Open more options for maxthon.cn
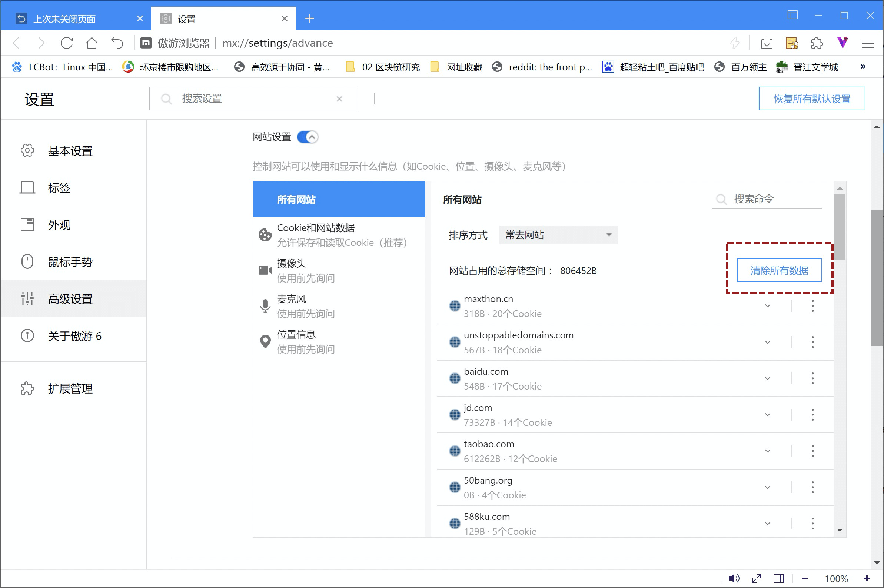 pos(813,306)
